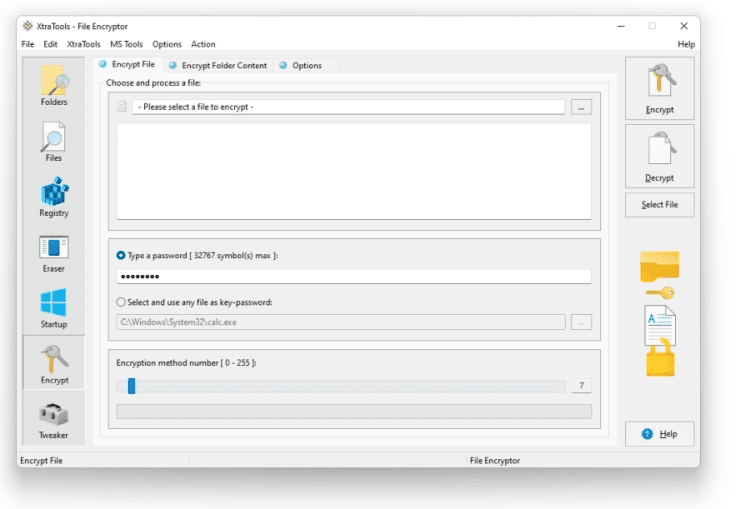Open the Options menu in menu bar

(167, 44)
